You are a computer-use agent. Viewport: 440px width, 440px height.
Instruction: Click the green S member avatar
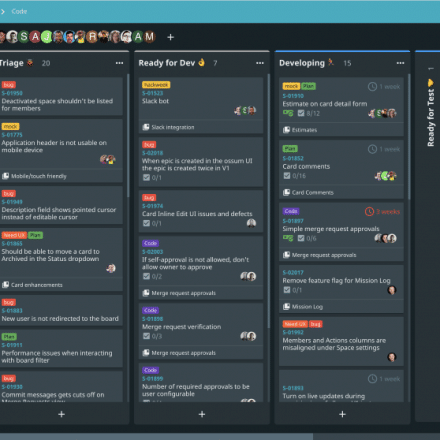[24, 37]
